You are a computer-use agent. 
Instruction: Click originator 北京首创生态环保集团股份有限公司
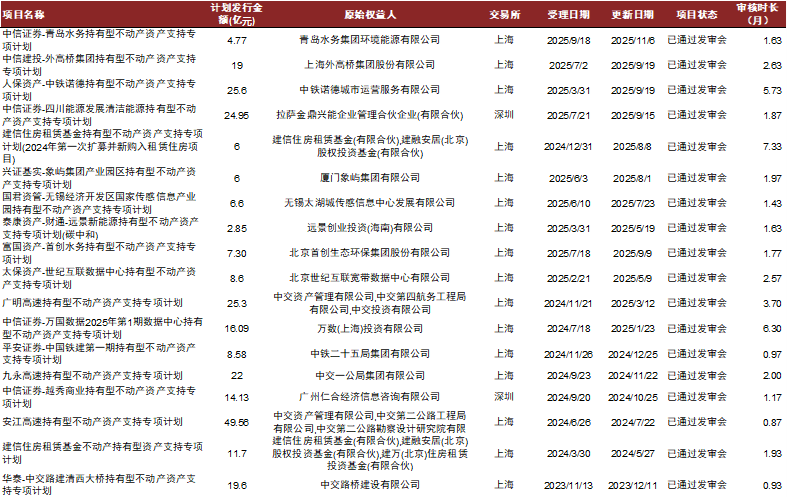point(370,253)
